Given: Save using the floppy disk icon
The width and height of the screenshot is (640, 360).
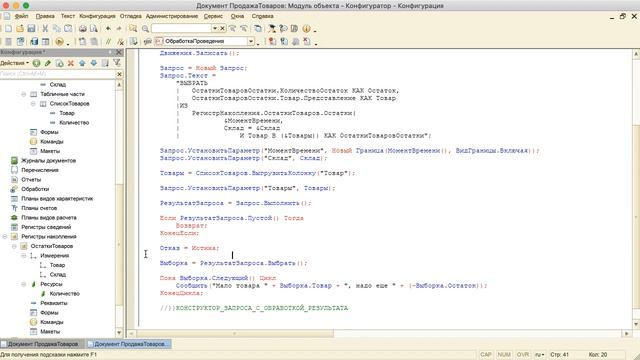Looking at the screenshot, I should click(x=31, y=29).
